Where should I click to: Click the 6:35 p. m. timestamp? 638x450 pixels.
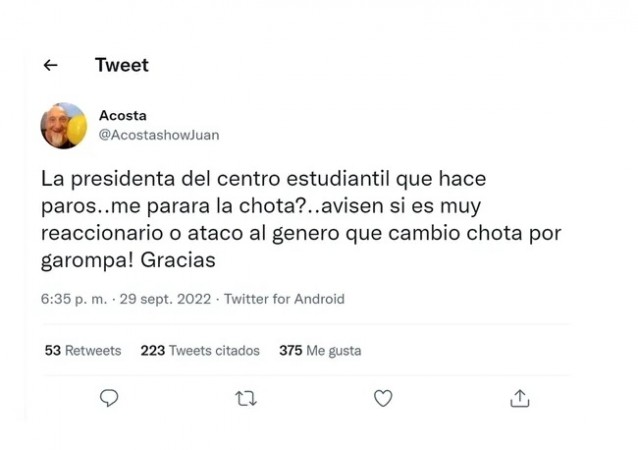pyautogui.click(x=73, y=299)
